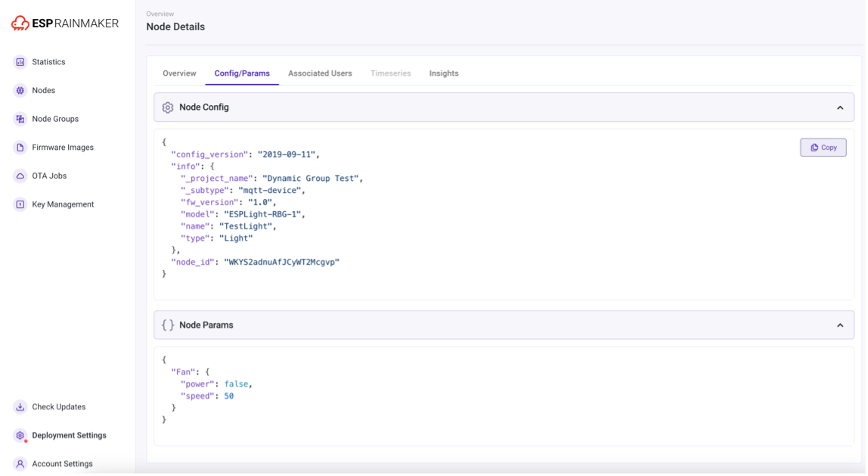Screen dimensions: 868x476
Task: Click the "Dynamic Group Test" project name
Action: 311,179
